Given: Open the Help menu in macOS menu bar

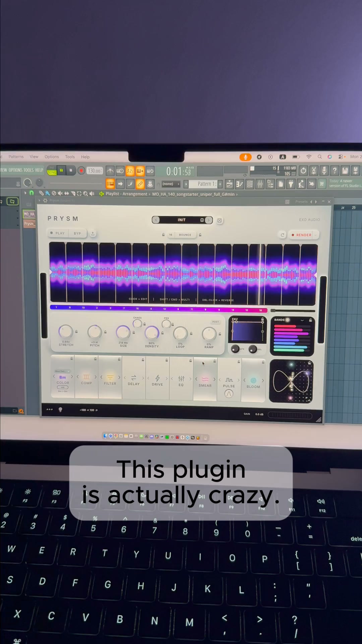Looking at the screenshot, I should 85,157.
